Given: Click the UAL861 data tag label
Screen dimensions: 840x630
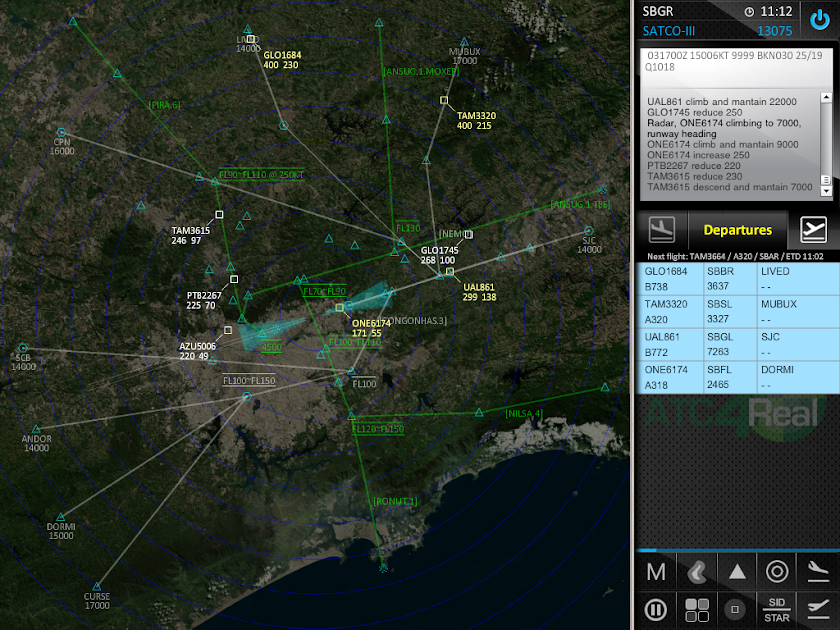Looking at the screenshot, I should tap(479, 292).
